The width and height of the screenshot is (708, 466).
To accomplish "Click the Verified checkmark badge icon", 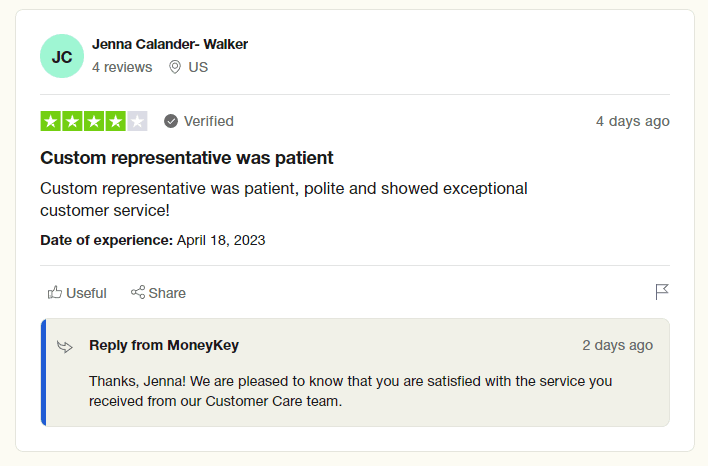I will tap(171, 121).
